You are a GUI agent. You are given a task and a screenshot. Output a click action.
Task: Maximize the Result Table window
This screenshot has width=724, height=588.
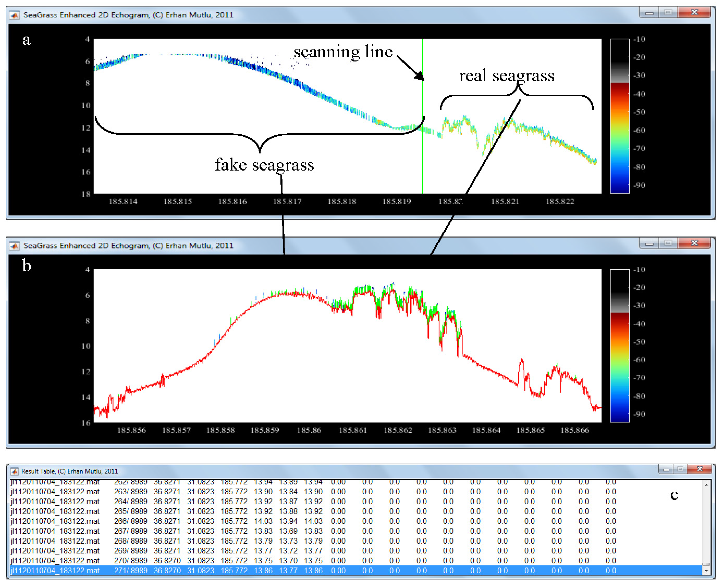pyautogui.click(x=680, y=469)
